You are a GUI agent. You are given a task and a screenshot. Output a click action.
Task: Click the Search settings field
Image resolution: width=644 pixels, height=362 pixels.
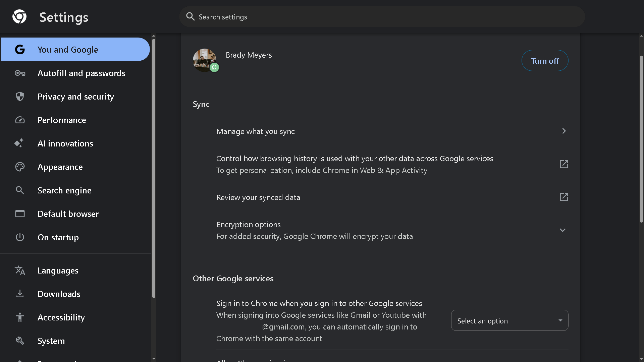382,17
